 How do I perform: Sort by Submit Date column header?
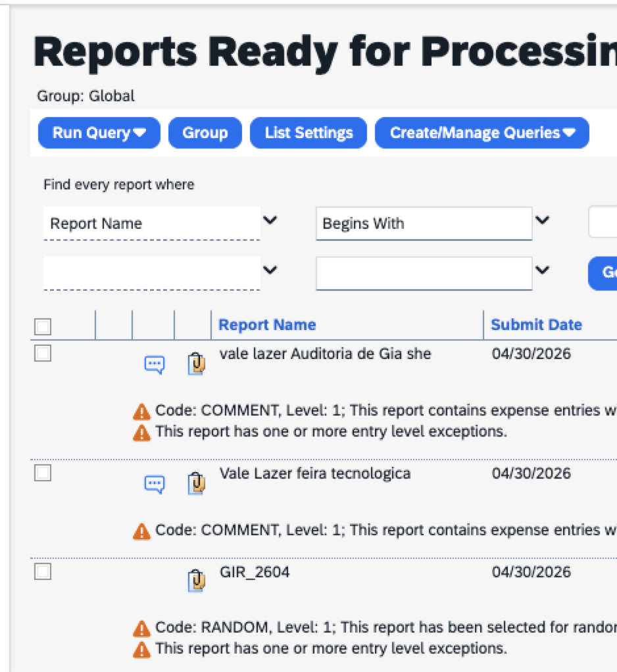(536, 325)
